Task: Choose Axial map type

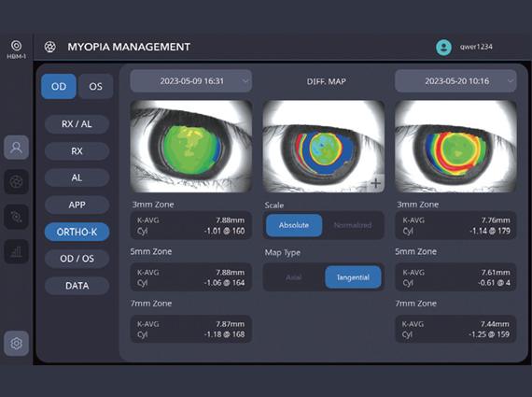Action: (x=294, y=277)
